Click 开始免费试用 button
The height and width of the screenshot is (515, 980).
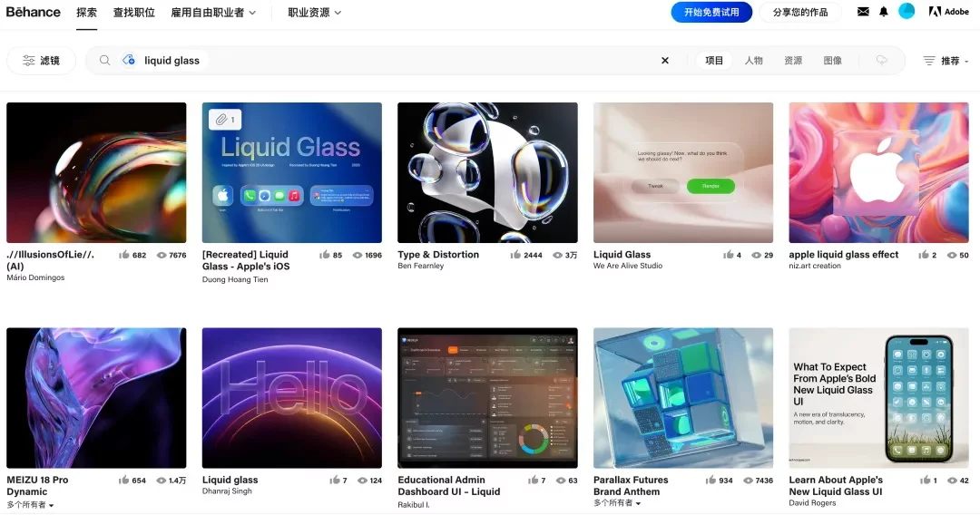pos(711,12)
